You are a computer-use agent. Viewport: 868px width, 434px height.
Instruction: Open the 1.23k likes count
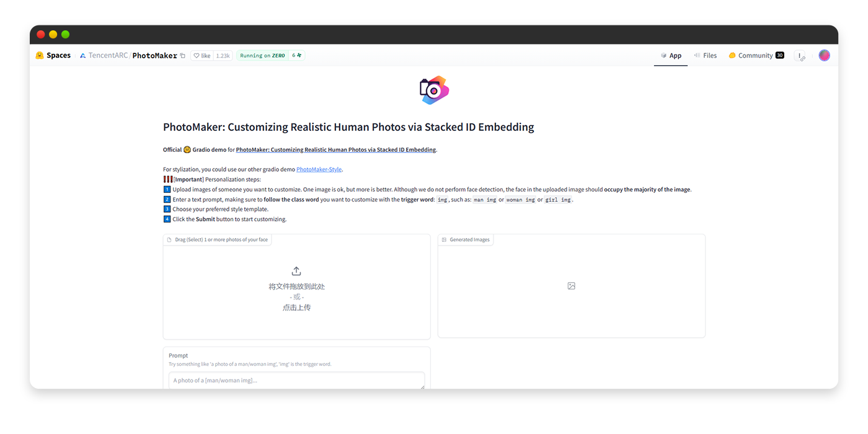tap(223, 55)
